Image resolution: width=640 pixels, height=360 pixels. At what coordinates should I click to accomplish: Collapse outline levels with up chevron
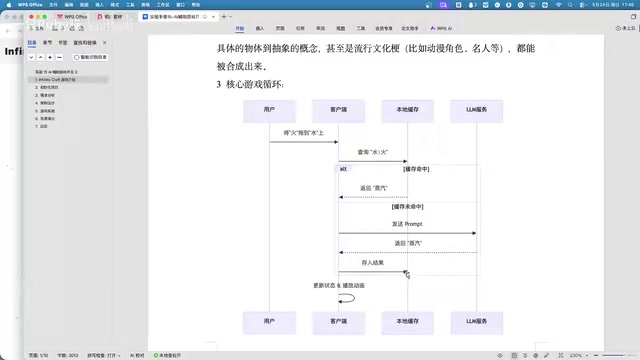tap(40, 58)
